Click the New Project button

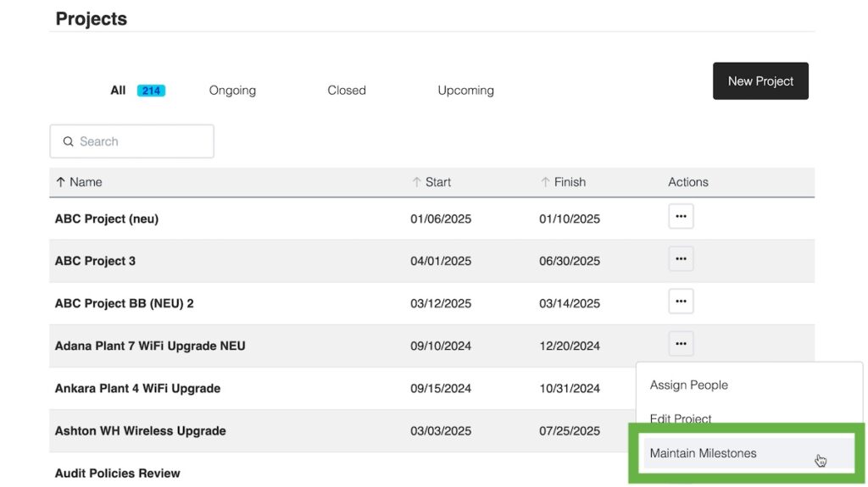coord(760,81)
